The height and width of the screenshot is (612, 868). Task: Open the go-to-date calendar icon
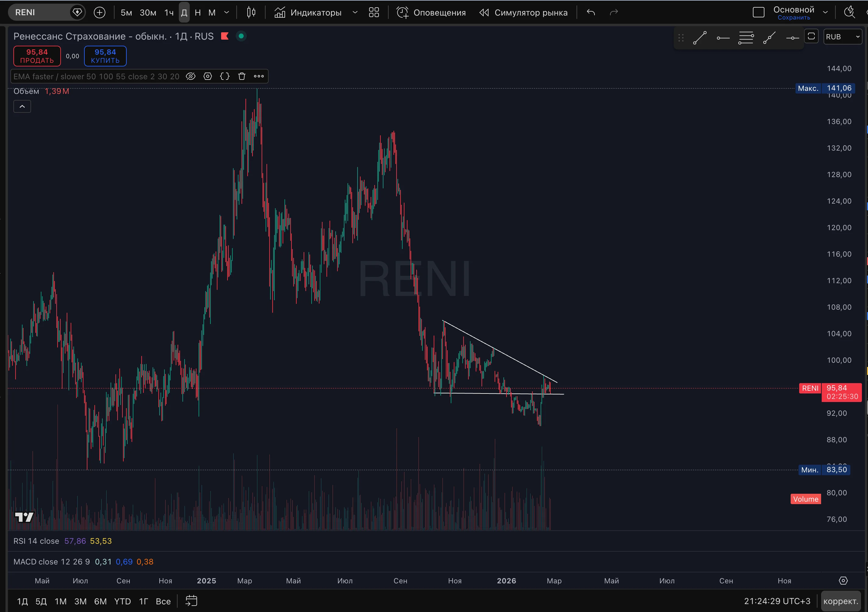(x=191, y=601)
